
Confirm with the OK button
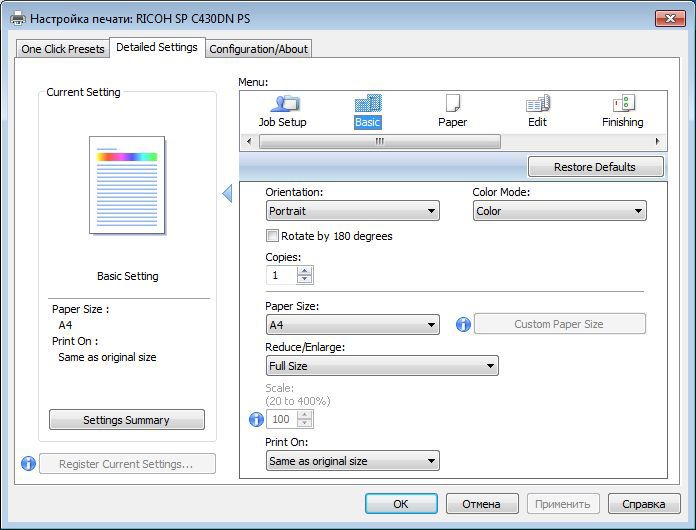[x=401, y=504]
